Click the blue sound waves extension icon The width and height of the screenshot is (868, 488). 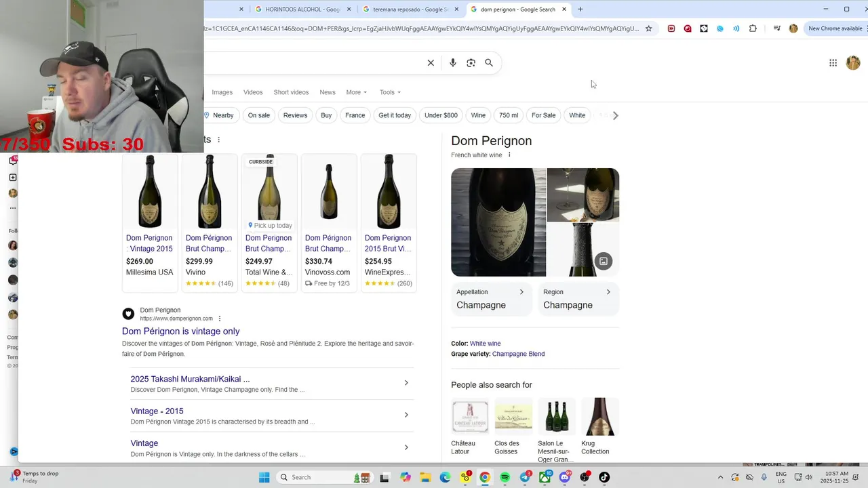pyautogui.click(x=736, y=28)
